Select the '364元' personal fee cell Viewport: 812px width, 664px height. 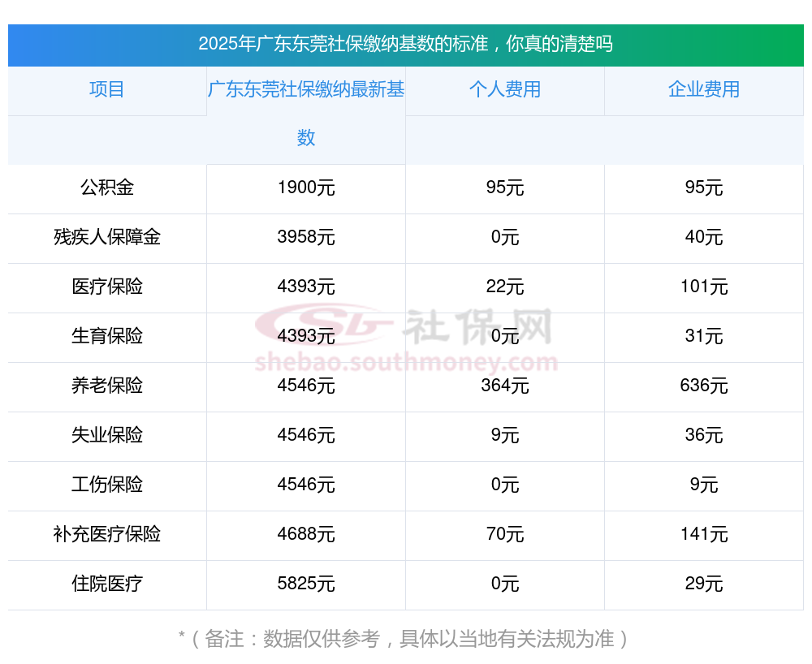pyautogui.click(x=505, y=386)
